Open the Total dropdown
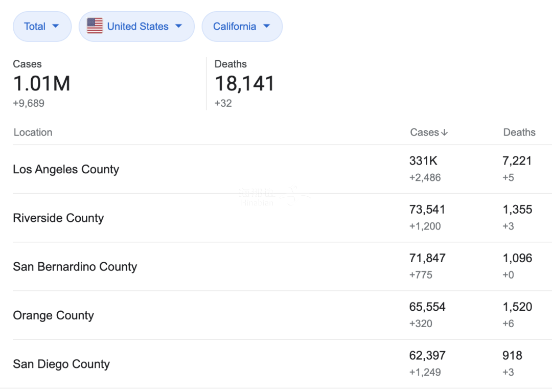 point(42,27)
